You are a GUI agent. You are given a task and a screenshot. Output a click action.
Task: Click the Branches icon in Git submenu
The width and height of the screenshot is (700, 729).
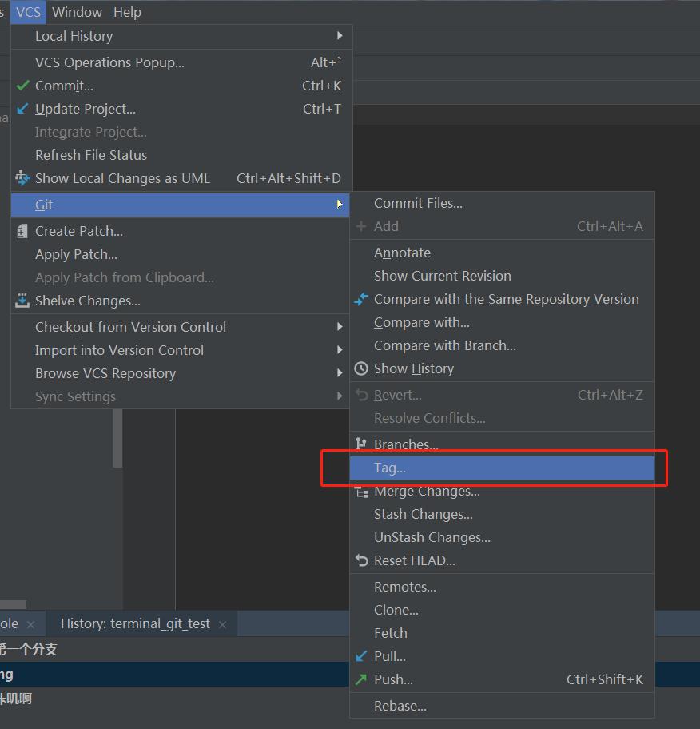pos(361,444)
